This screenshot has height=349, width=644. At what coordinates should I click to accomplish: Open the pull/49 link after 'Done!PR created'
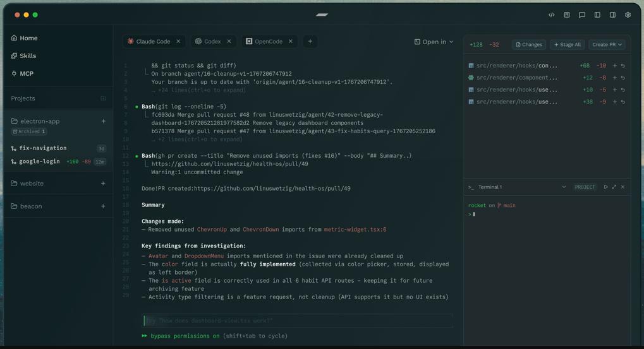[272, 189]
